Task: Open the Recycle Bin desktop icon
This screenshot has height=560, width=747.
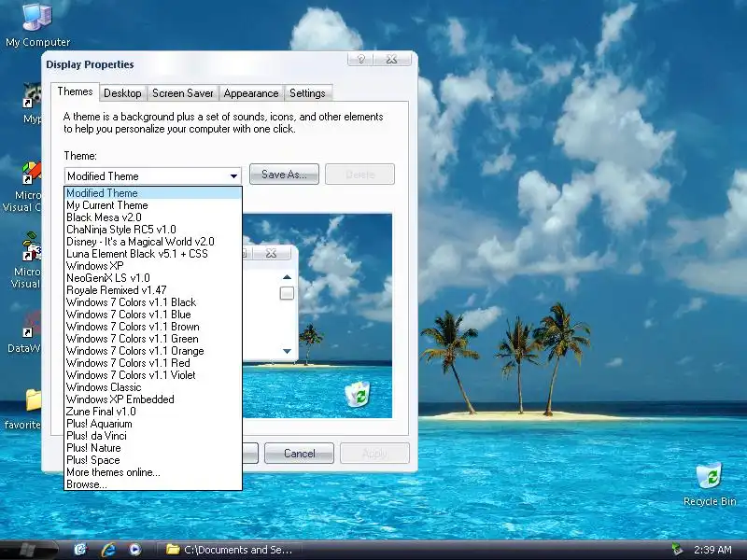Action: coord(710,483)
